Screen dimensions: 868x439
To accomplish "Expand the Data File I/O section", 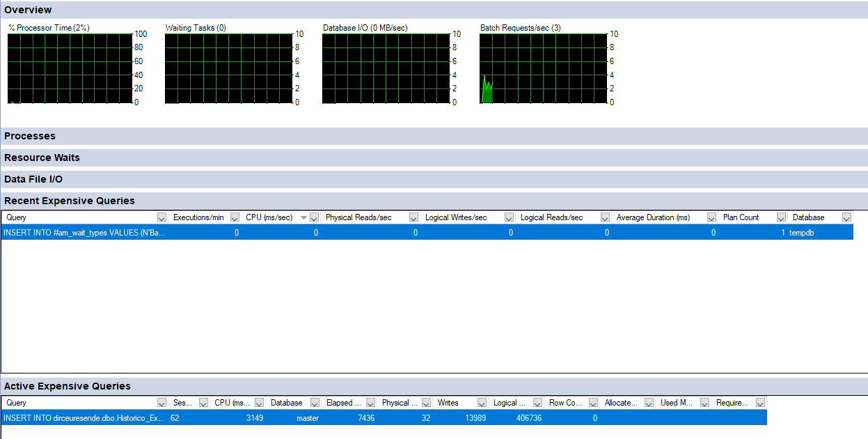I will tap(434, 179).
